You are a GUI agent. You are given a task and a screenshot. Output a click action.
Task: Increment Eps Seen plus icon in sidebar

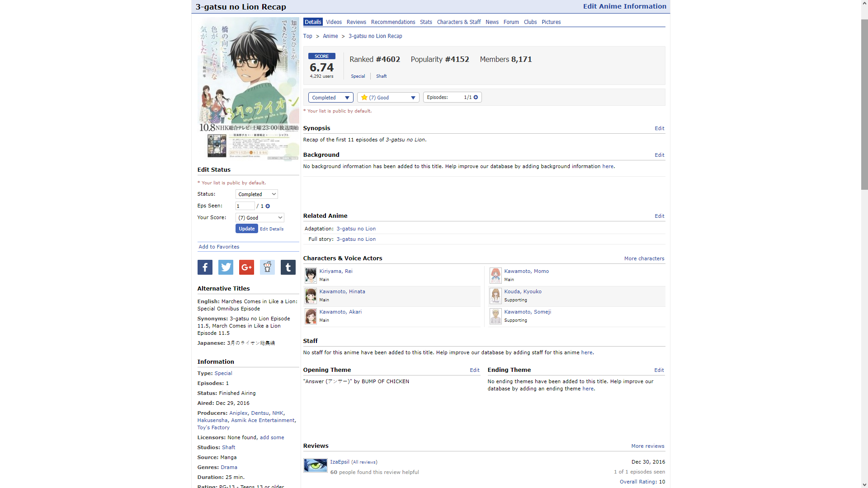pos(268,206)
